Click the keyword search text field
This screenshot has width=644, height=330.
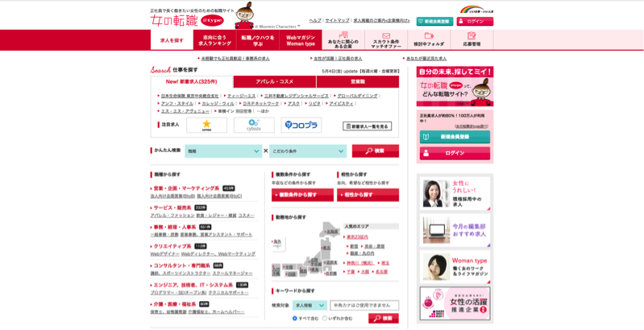pos(364,306)
